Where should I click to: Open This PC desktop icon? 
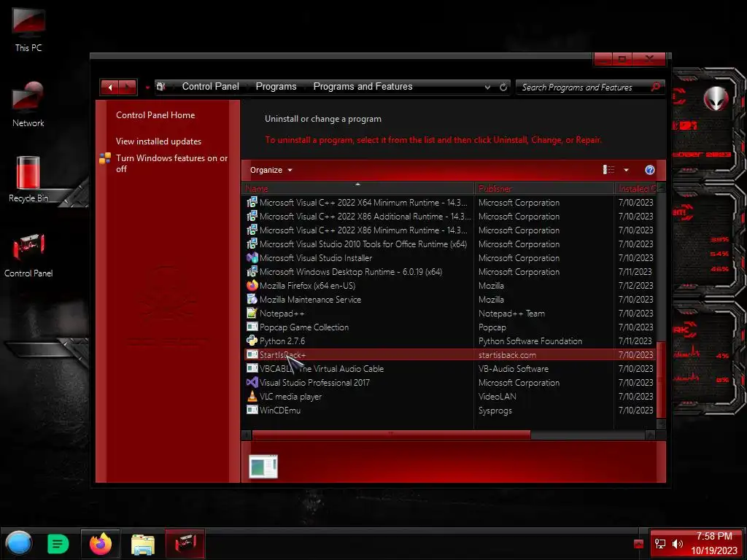pos(28,30)
